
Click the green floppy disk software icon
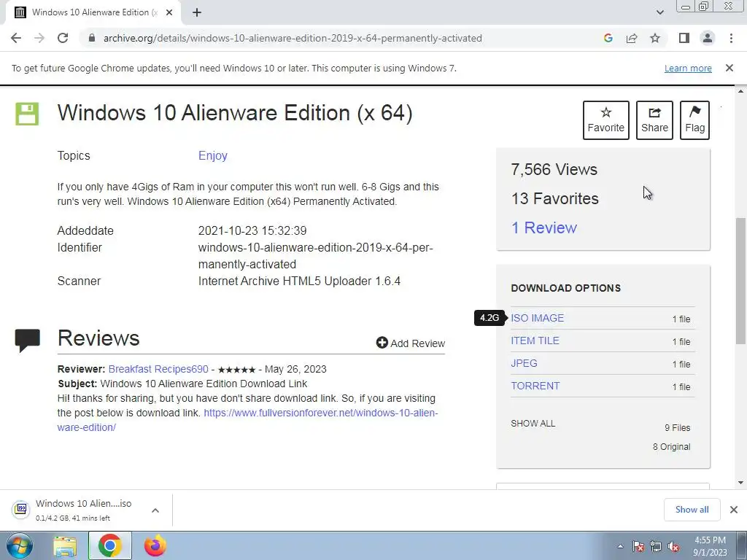pos(27,114)
